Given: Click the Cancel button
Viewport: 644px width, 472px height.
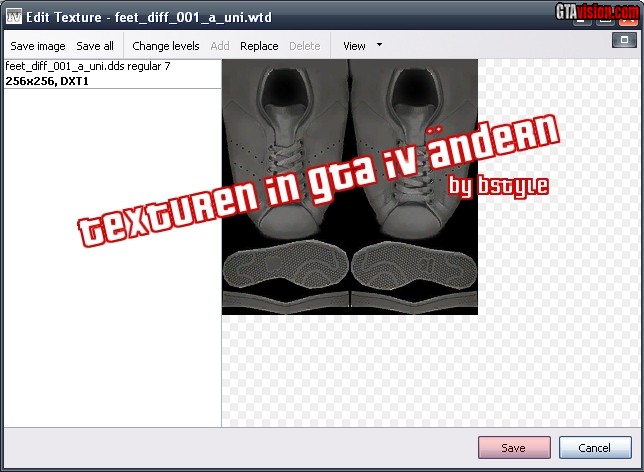Looking at the screenshot, I should pyautogui.click(x=595, y=447).
